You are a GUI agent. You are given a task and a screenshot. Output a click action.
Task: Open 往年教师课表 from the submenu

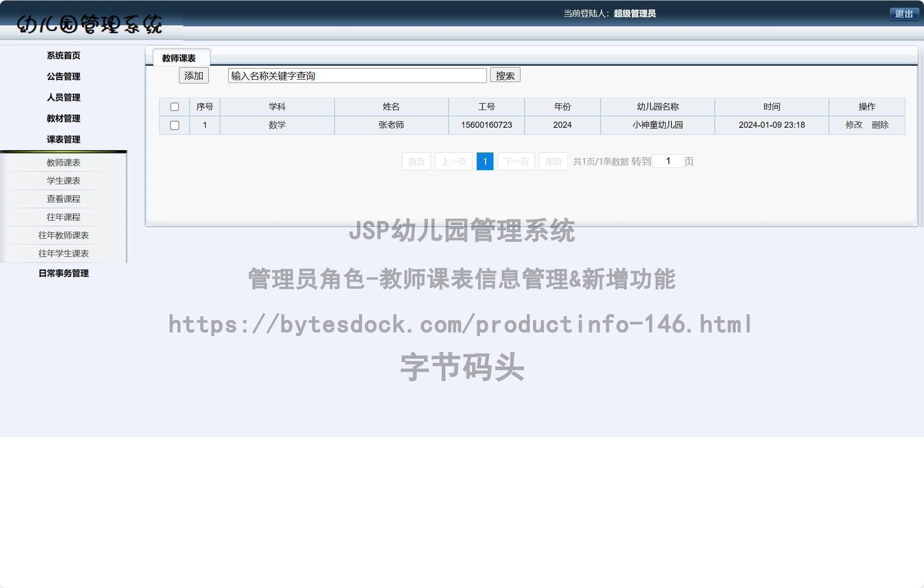click(63, 235)
